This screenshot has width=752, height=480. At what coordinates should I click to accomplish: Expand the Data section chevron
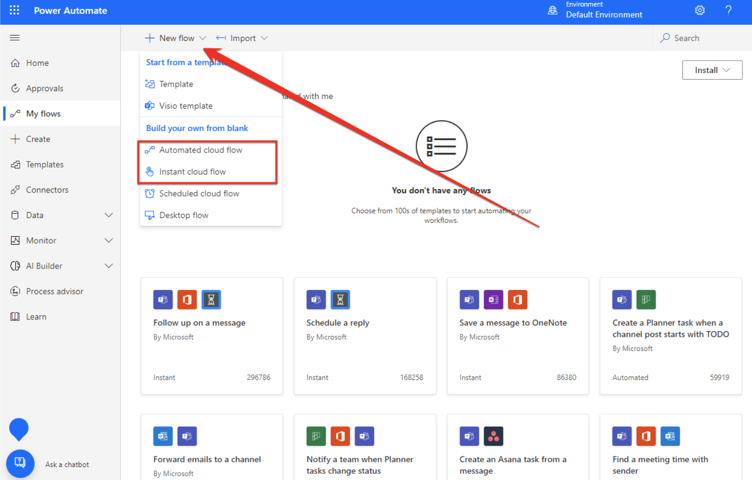click(109, 215)
